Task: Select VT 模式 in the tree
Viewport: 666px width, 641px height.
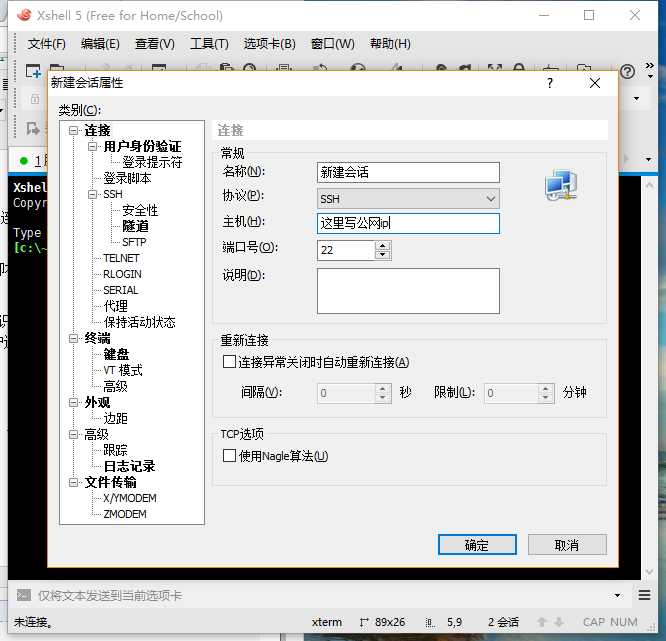Action: [x=123, y=370]
